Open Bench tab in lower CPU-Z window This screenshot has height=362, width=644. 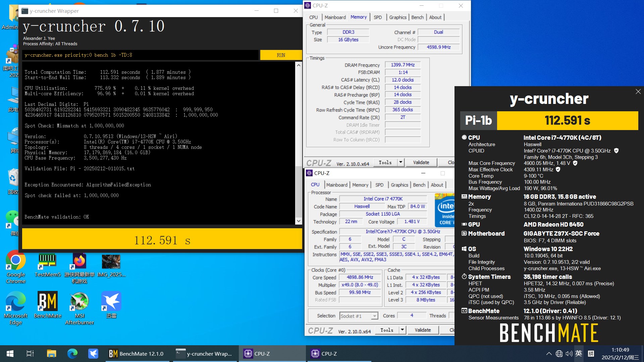[419, 185]
